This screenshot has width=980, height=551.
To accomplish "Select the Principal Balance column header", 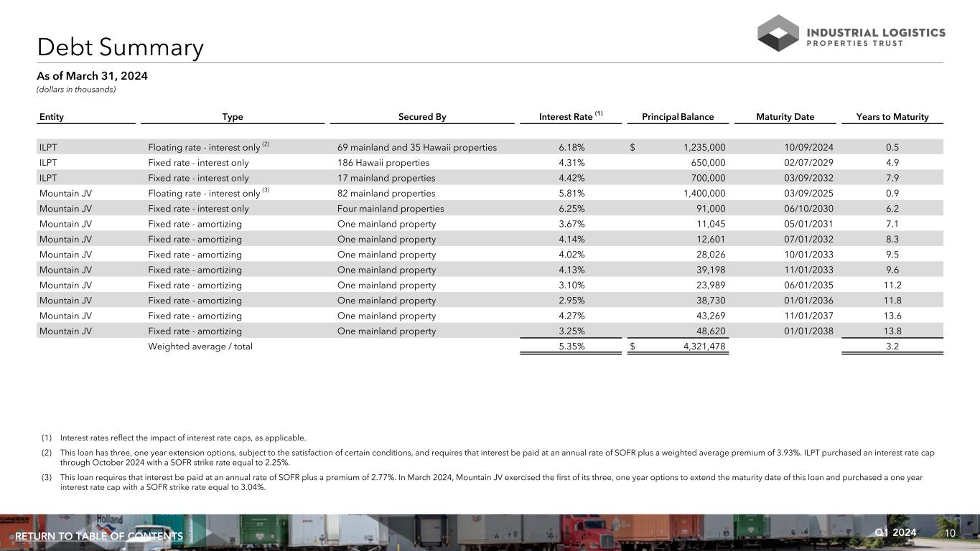I will [x=678, y=117].
